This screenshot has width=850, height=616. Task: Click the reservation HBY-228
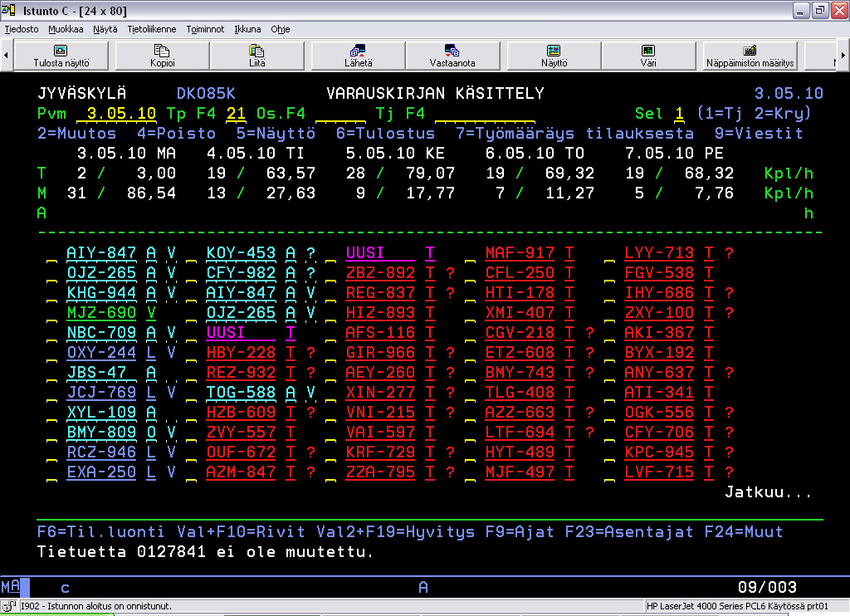pos(241,353)
